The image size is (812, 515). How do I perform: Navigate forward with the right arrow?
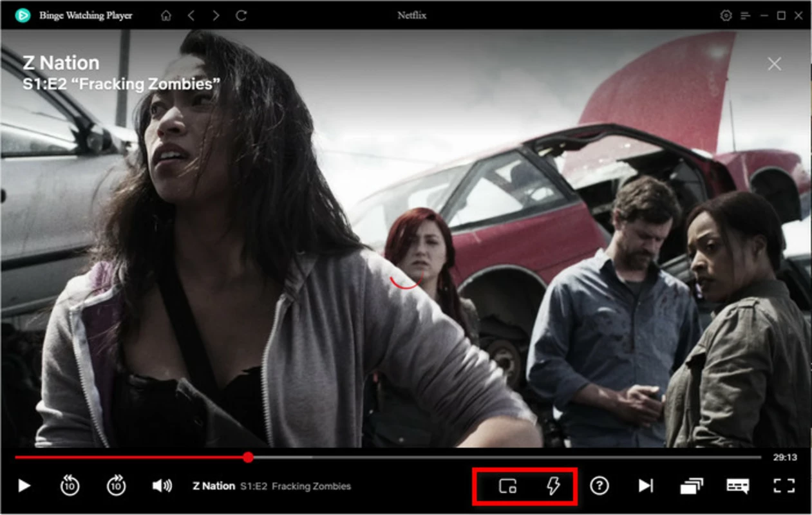pos(216,15)
